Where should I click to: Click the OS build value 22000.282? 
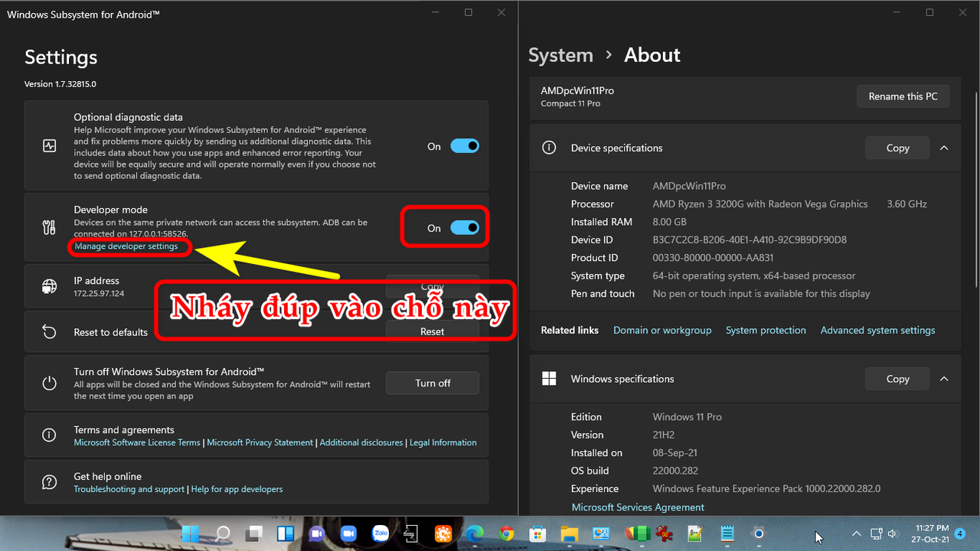675,471
